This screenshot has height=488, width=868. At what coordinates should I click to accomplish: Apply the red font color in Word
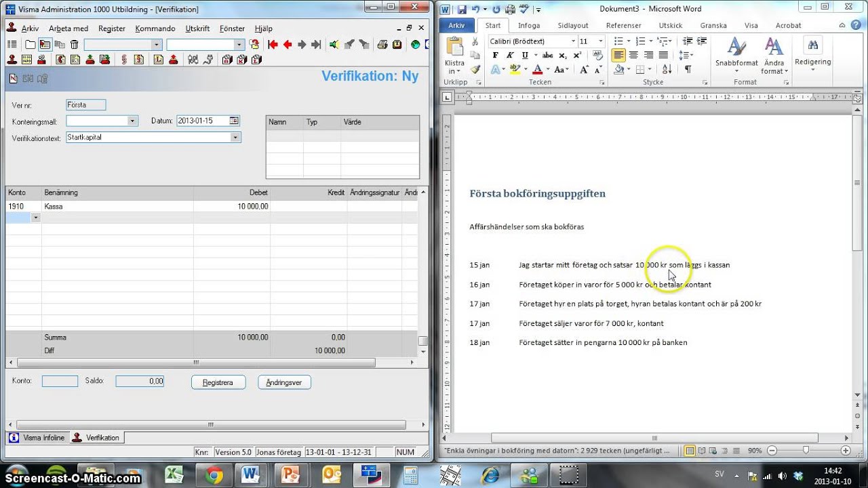pos(538,69)
